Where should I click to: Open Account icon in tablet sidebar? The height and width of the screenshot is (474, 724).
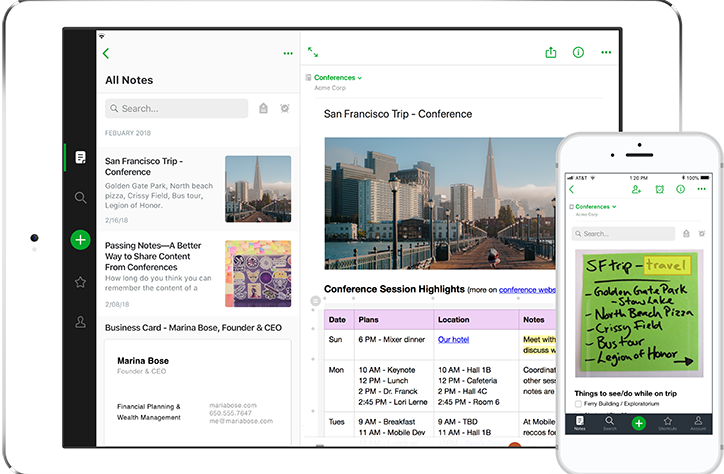(x=80, y=322)
